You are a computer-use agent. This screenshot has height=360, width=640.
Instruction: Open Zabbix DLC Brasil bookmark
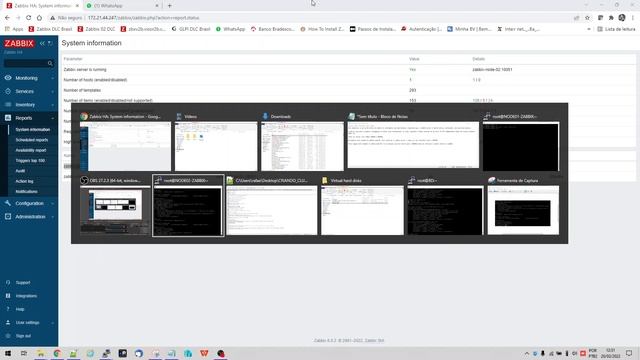[x=50, y=29]
